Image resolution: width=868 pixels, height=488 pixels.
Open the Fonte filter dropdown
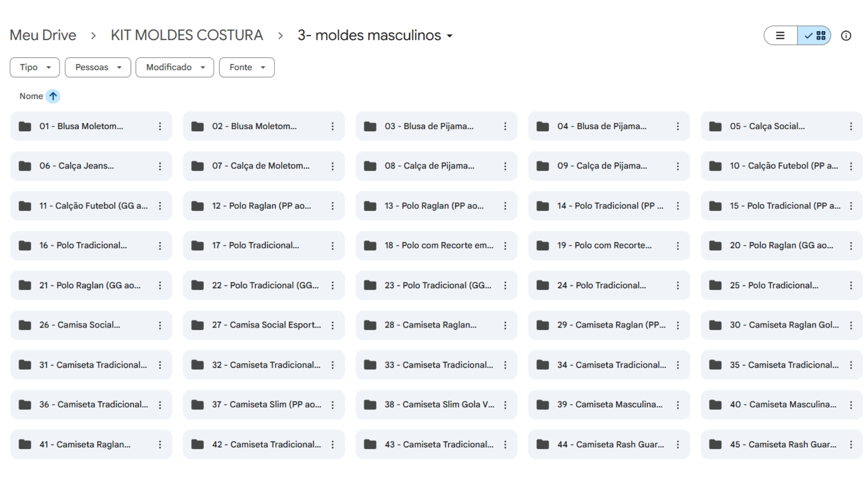click(246, 67)
